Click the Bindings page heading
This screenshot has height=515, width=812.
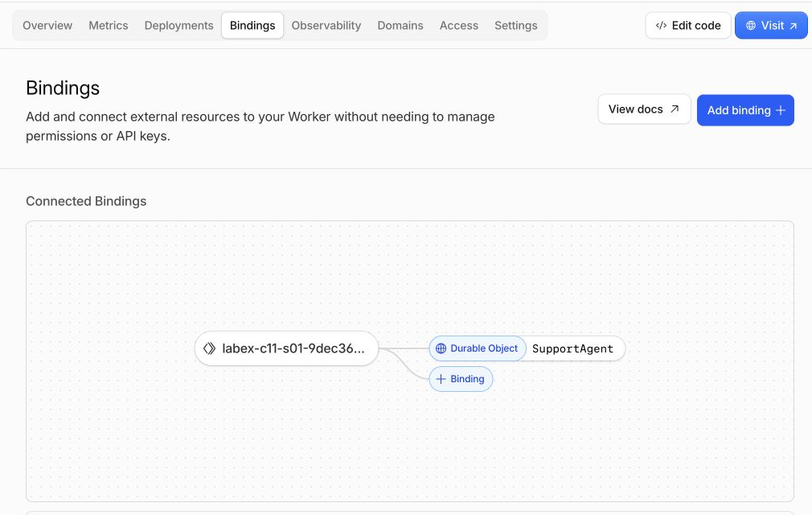coord(63,88)
